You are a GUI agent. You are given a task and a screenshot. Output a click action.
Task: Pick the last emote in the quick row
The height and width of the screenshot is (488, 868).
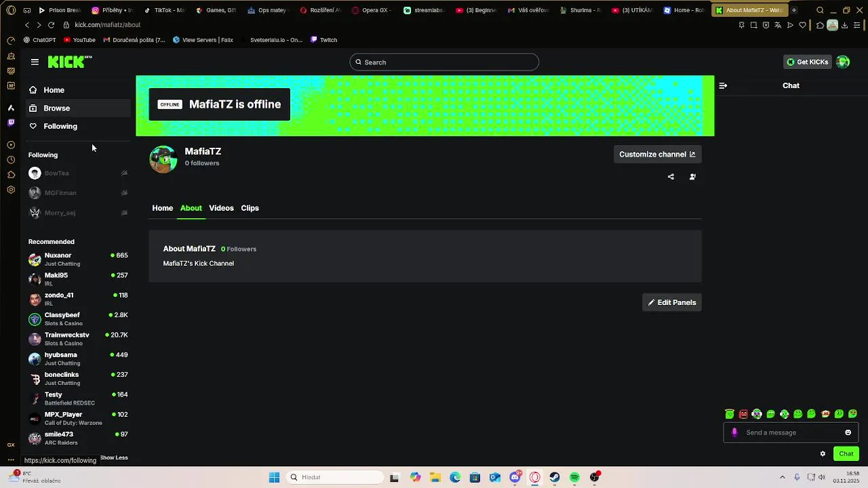pos(853,414)
